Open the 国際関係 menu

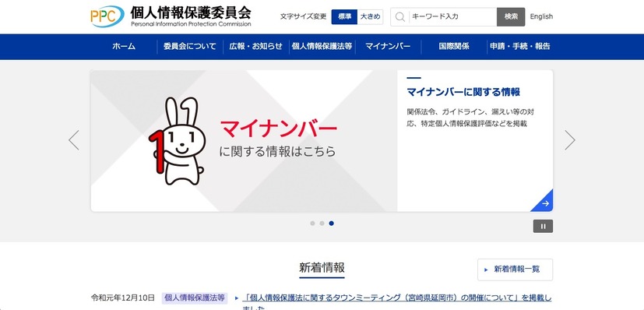[454, 47]
